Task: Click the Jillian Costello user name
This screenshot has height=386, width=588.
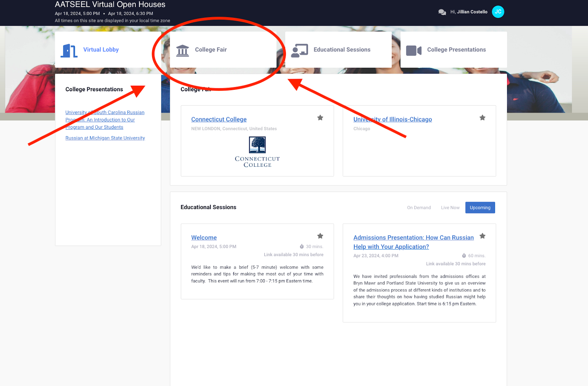Action: click(x=472, y=12)
